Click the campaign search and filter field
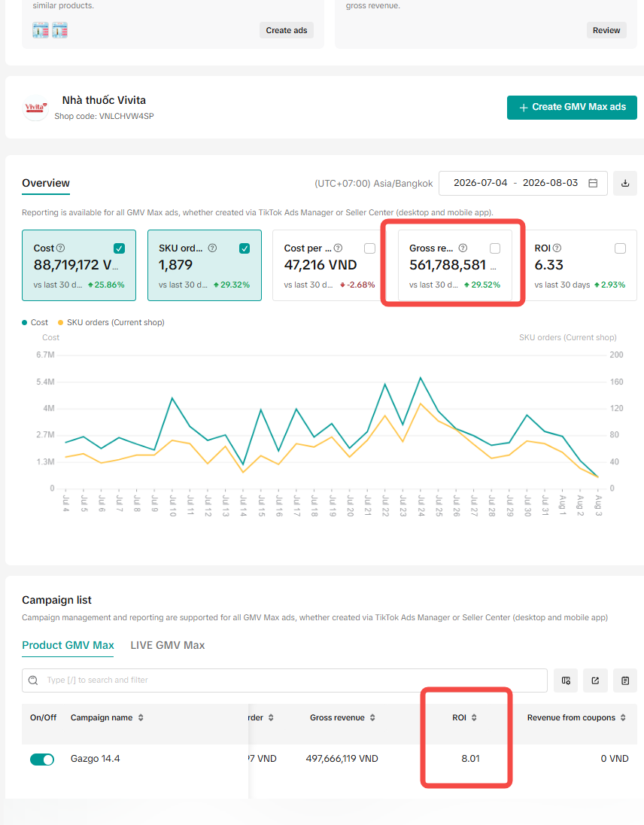Image resolution: width=644 pixels, height=825 pixels. tap(284, 680)
